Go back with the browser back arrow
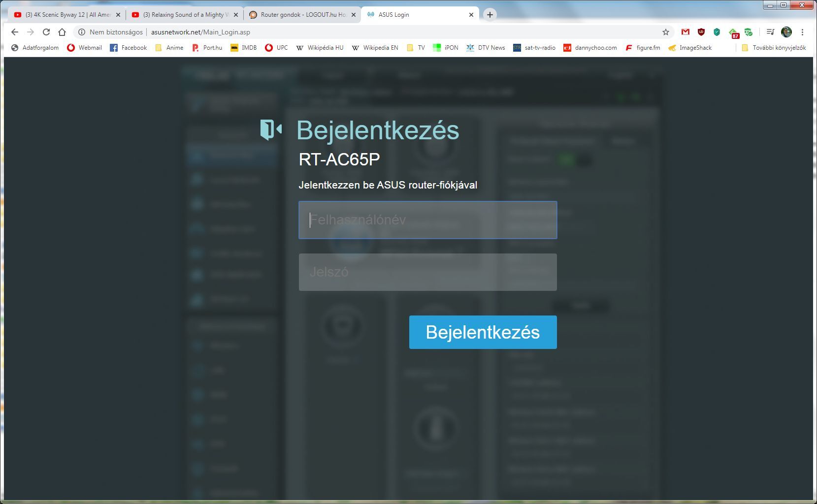This screenshot has height=504, width=817. coord(15,32)
